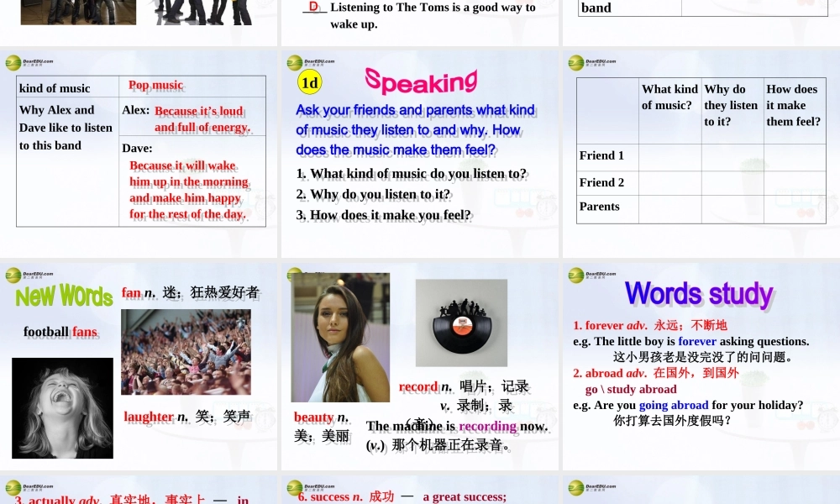The height and width of the screenshot is (504, 840).
Task: Click the football fans crowd photo
Action: 185,353
